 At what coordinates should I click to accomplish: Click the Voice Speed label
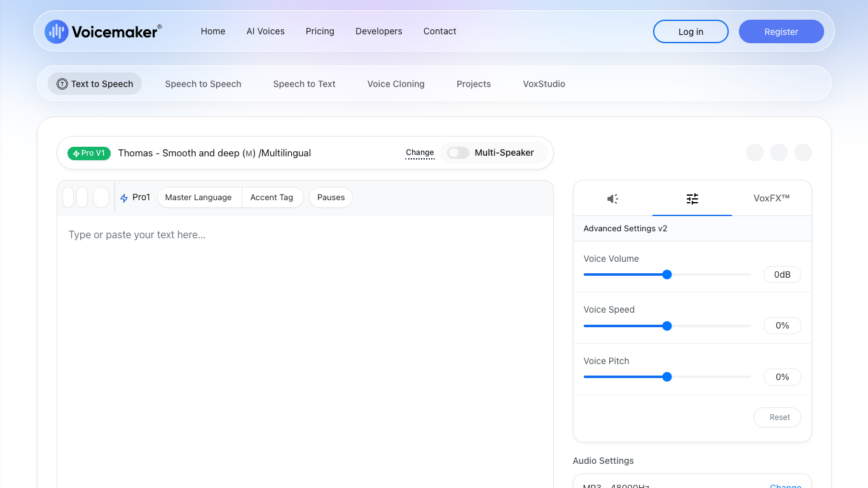tap(609, 309)
